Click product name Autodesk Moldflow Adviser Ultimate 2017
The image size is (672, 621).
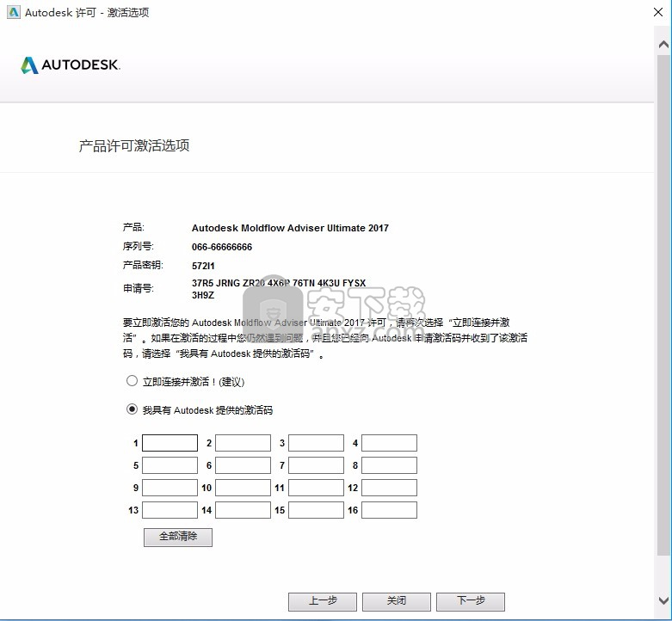290,228
